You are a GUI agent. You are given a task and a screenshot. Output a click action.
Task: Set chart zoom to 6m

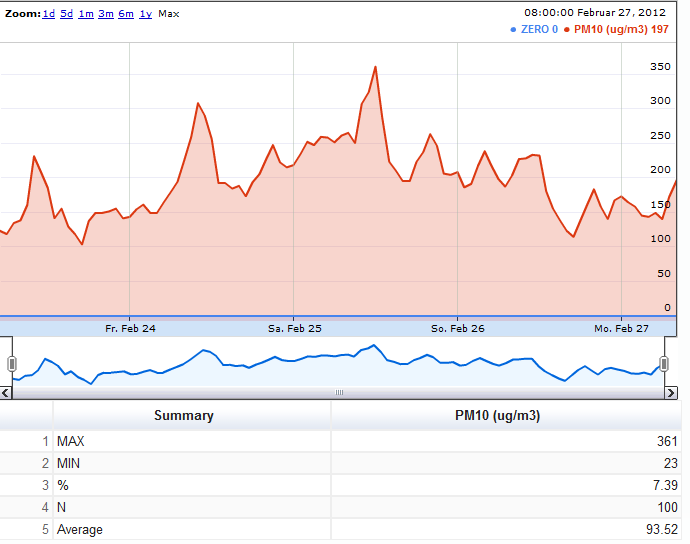point(126,14)
